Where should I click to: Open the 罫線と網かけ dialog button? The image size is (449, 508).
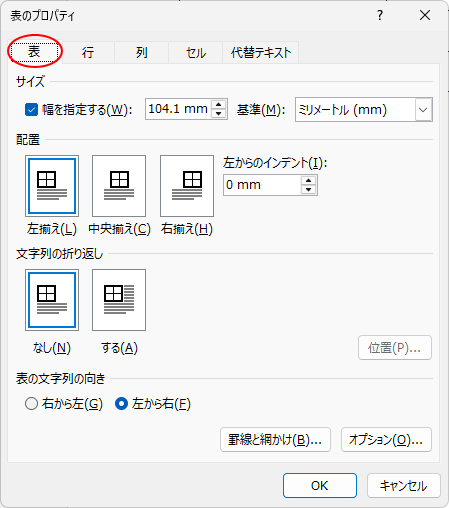(275, 440)
